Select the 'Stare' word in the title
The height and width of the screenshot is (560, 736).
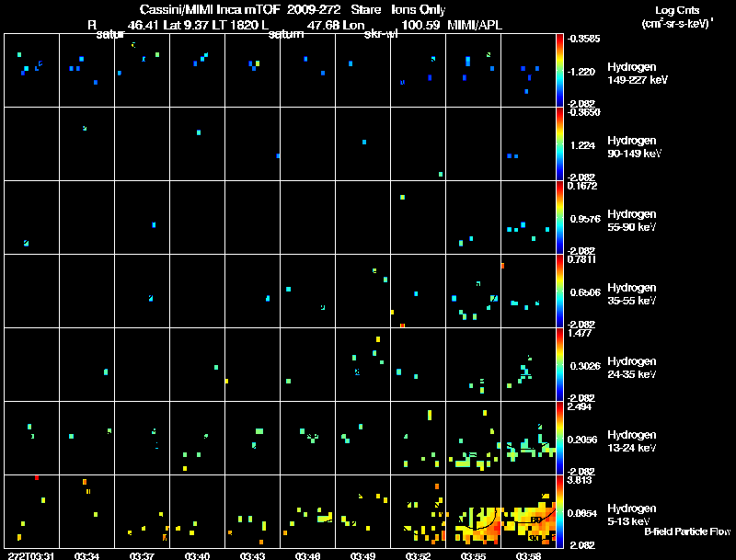[365, 9]
